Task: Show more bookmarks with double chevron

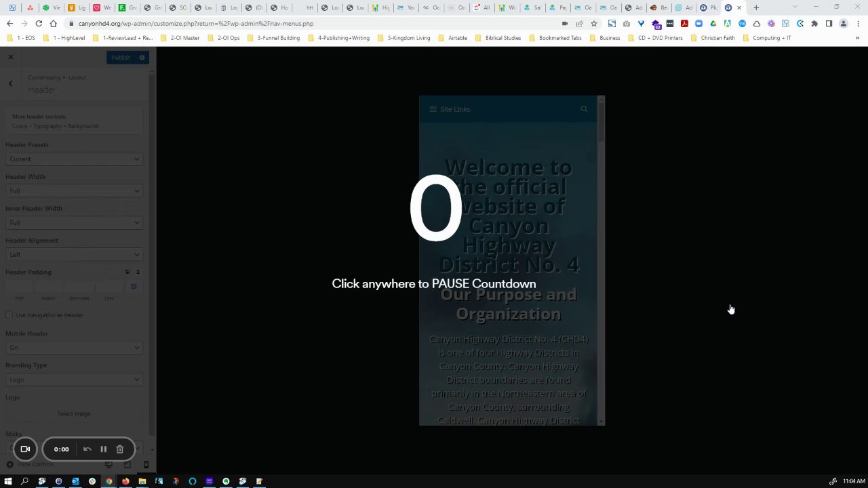Action: [x=858, y=38]
